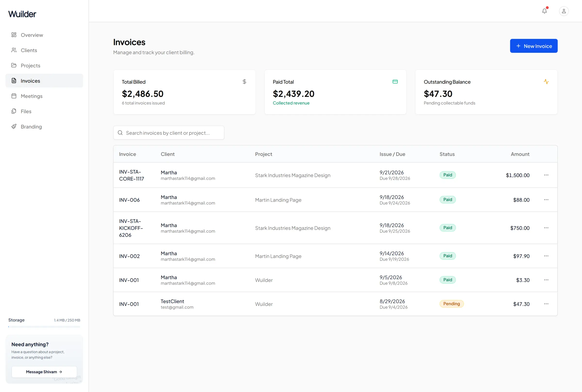Screen dimensions: 582x392
Task: Open the notifications bell
Action: (544, 11)
